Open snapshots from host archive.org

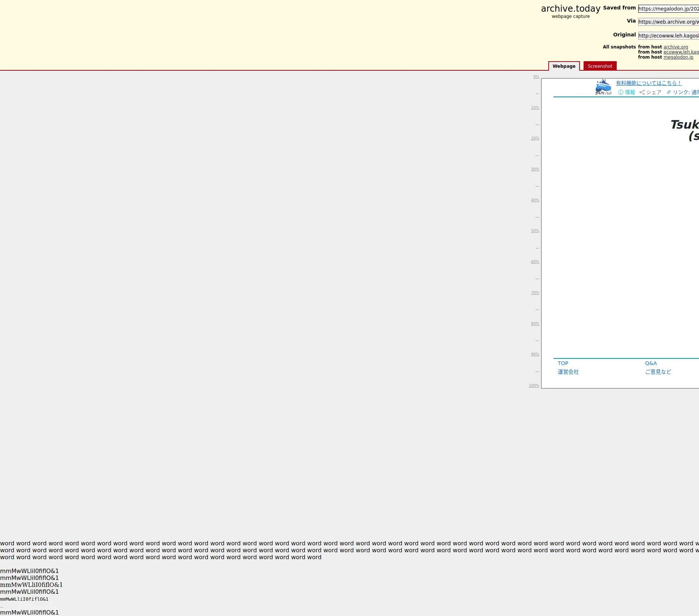675,47
